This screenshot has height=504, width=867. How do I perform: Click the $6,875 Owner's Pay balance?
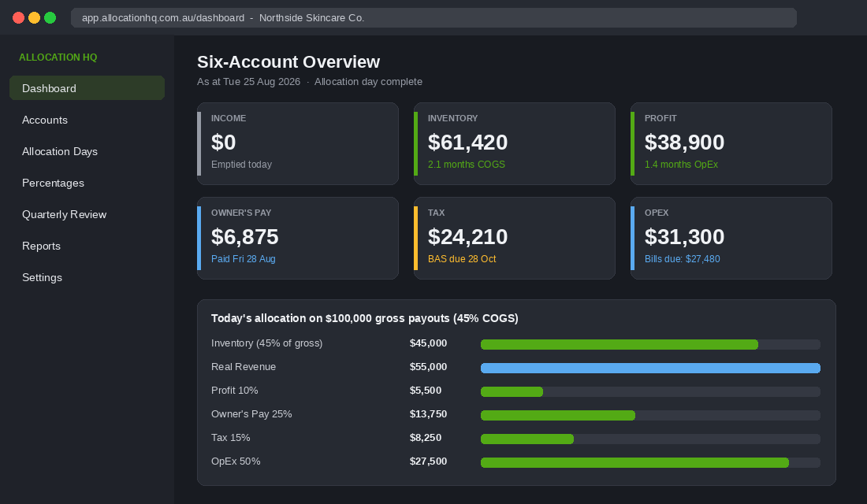pos(245,237)
